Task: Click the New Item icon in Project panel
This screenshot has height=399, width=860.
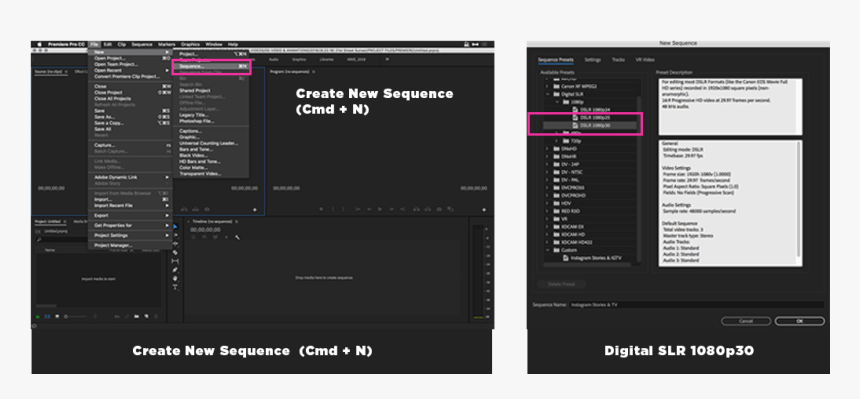Action: pos(146,316)
